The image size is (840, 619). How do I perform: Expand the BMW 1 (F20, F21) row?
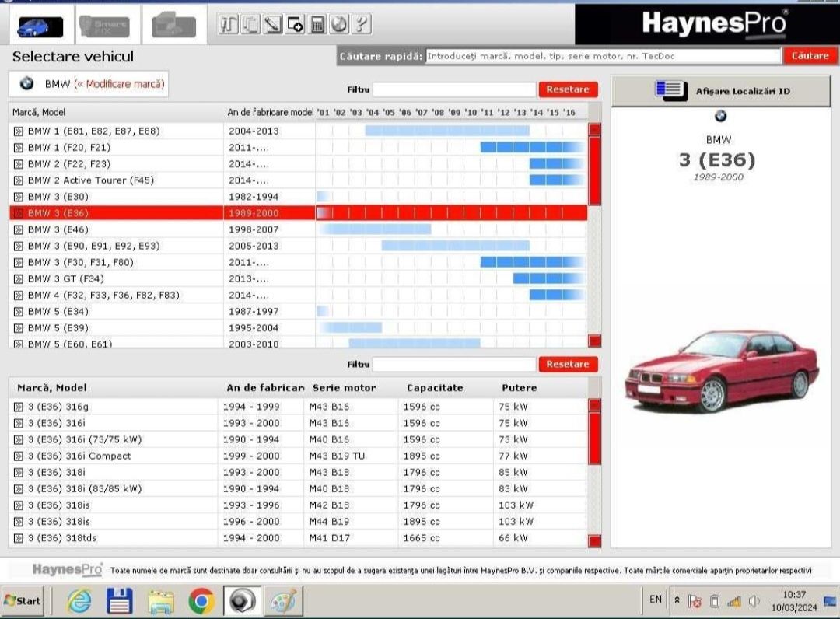(x=19, y=148)
